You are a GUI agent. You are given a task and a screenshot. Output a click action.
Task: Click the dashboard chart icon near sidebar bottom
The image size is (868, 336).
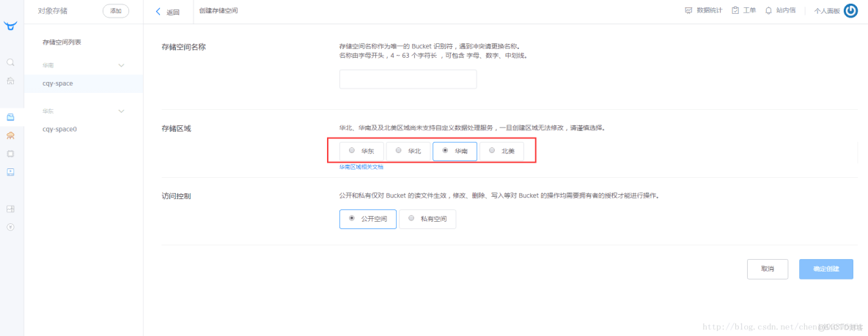(10, 209)
